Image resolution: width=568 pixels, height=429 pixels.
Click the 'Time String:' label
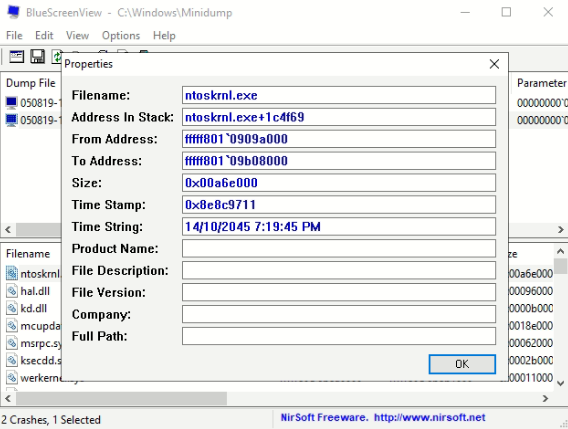pyautogui.click(x=107, y=227)
